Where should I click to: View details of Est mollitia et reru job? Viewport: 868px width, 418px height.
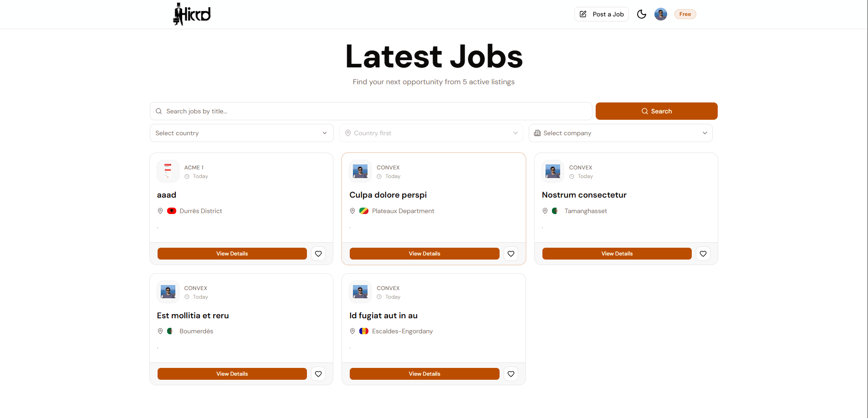click(x=232, y=374)
